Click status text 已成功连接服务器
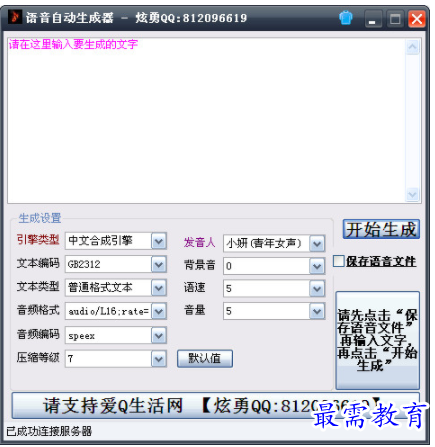 tap(49, 431)
